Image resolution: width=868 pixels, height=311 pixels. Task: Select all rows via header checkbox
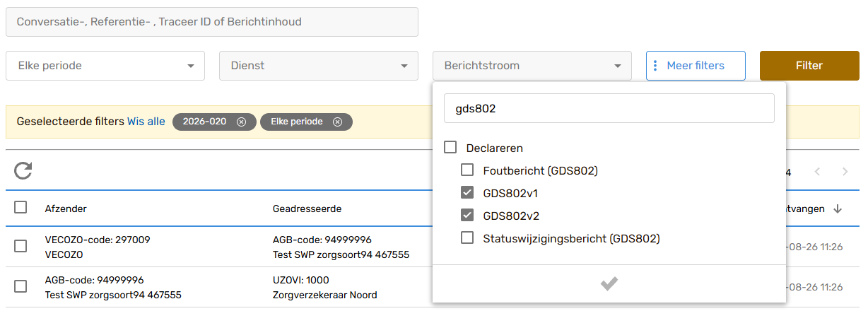point(20,208)
